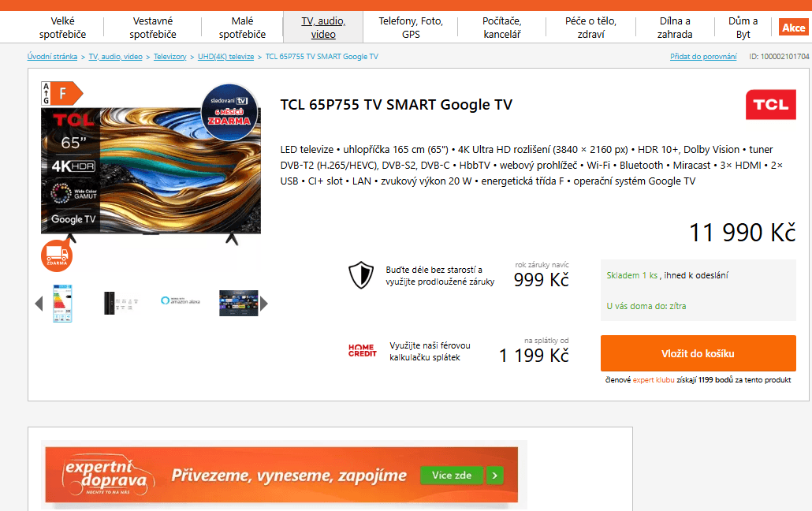This screenshot has height=511, width=812.
Task: Open the TV, audio, video menu
Action: [x=323, y=28]
